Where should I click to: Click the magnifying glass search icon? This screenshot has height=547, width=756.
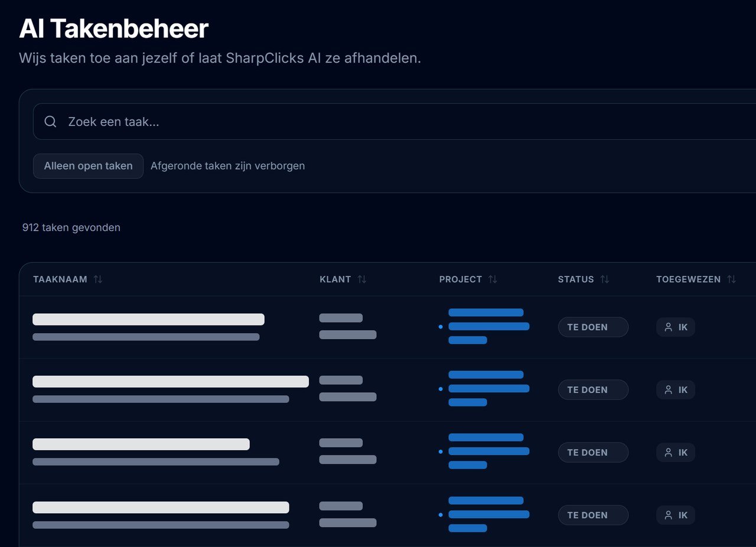coord(51,122)
